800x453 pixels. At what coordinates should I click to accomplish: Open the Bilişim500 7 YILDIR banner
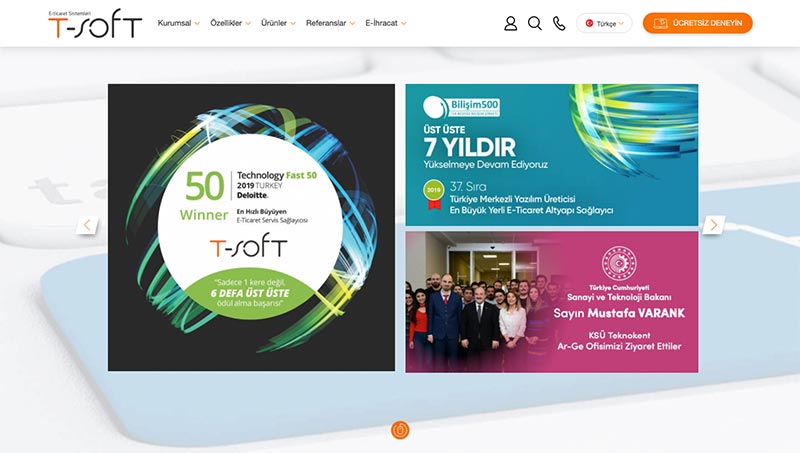click(552, 155)
